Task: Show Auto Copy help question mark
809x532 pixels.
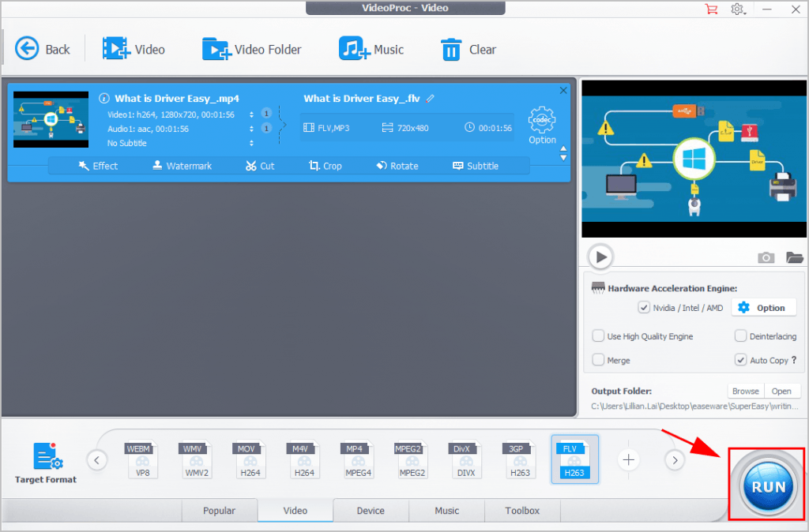Action: 794,360
